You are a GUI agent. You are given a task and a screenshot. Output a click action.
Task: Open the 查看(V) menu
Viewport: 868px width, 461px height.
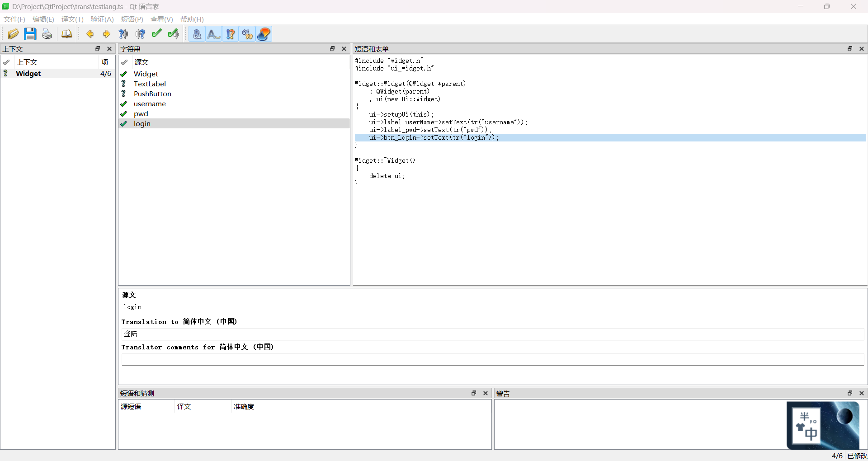162,19
